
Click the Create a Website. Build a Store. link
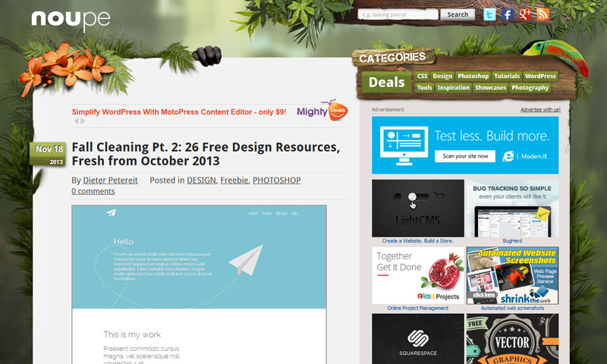(x=418, y=240)
